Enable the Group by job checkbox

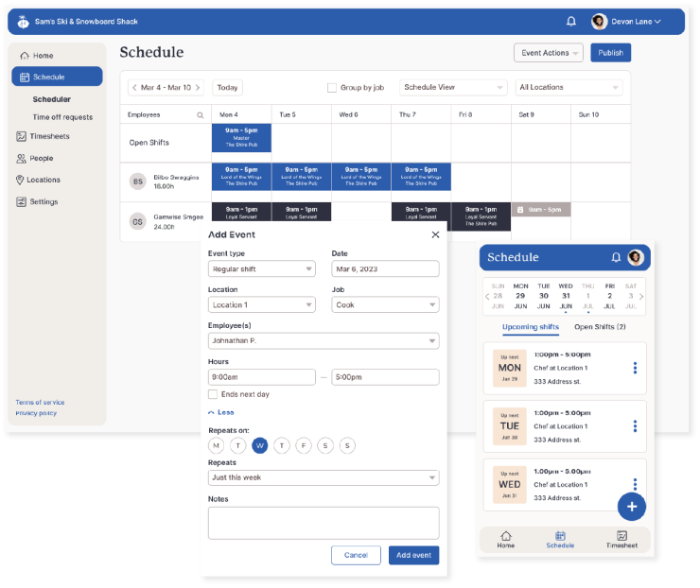coord(332,88)
